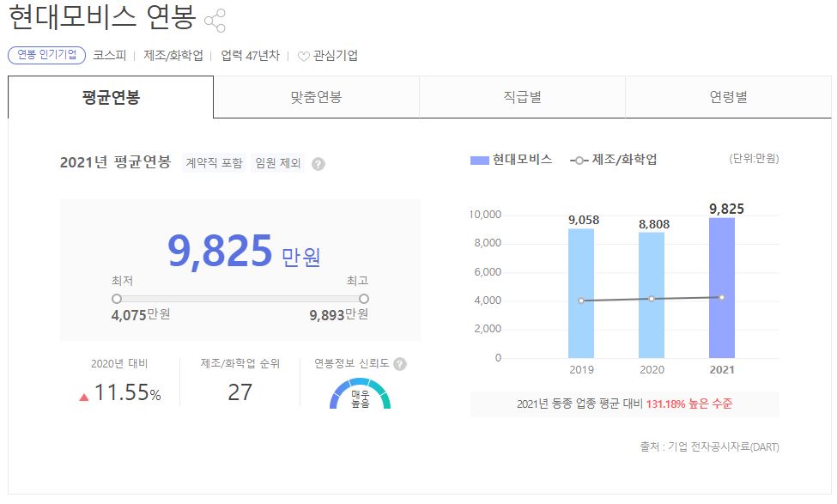The height and width of the screenshot is (504, 837).
Task: Switch to the 연령별 tab
Action: [x=727, y=96]
